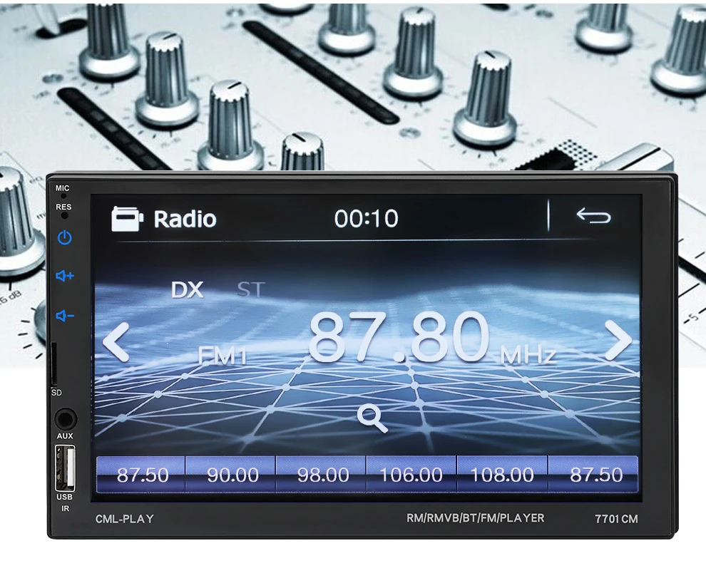Image resolution: width=706 pixels, height=588 pixels.
Task: Click the MHz unit label
Action: [x=528, y=356]
